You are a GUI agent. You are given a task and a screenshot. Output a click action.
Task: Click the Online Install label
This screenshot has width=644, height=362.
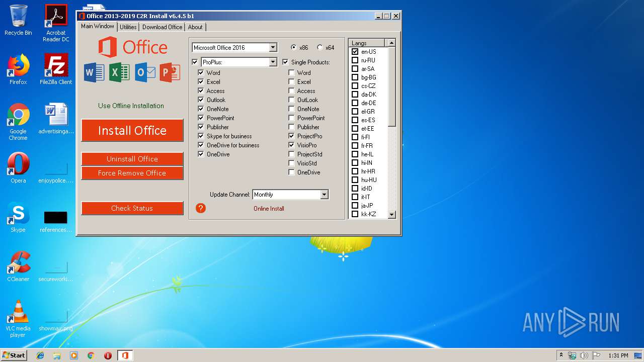click(269, 209)
